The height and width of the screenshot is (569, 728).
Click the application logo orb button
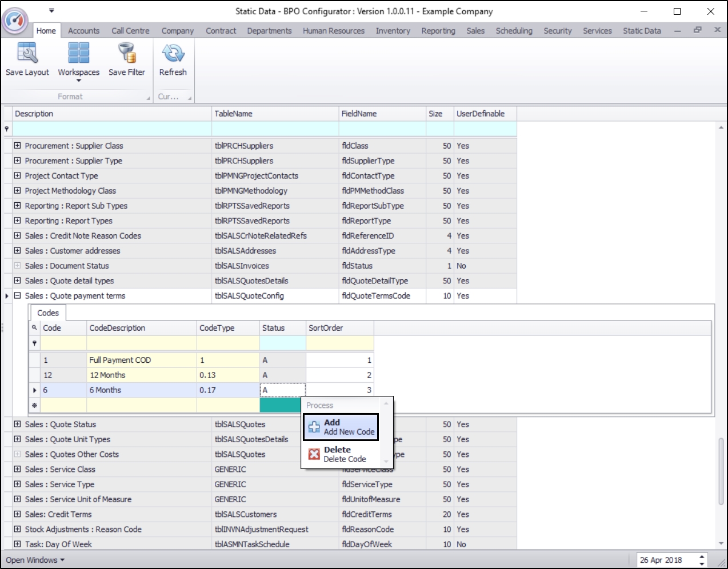pyautogui.click(x=15, y=20)
